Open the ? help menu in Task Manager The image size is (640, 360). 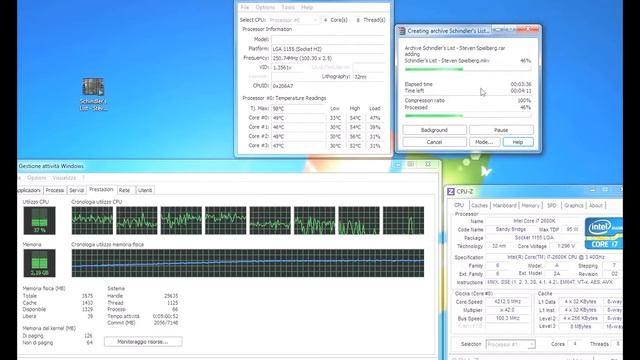coord(83,178)
